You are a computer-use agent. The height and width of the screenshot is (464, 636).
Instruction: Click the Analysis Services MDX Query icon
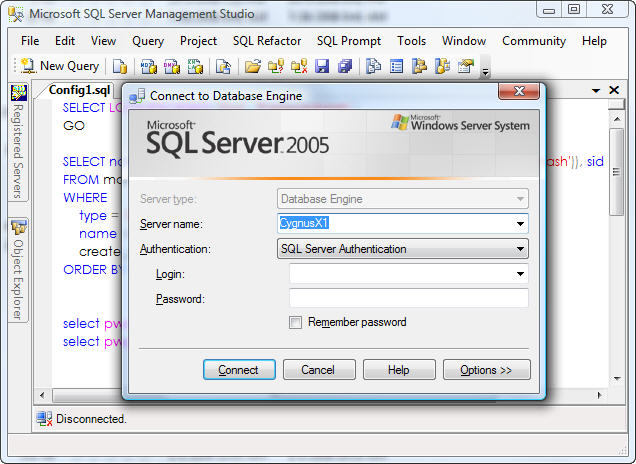(x=148, y=66)
